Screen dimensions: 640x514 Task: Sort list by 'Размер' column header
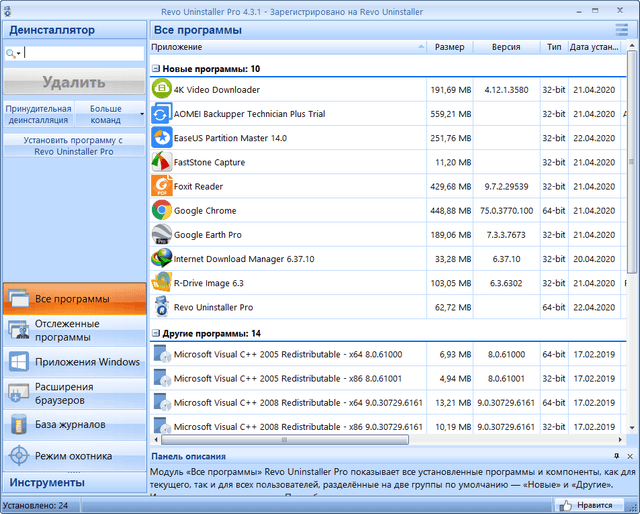pyautogui.click(x=449, y=47)
